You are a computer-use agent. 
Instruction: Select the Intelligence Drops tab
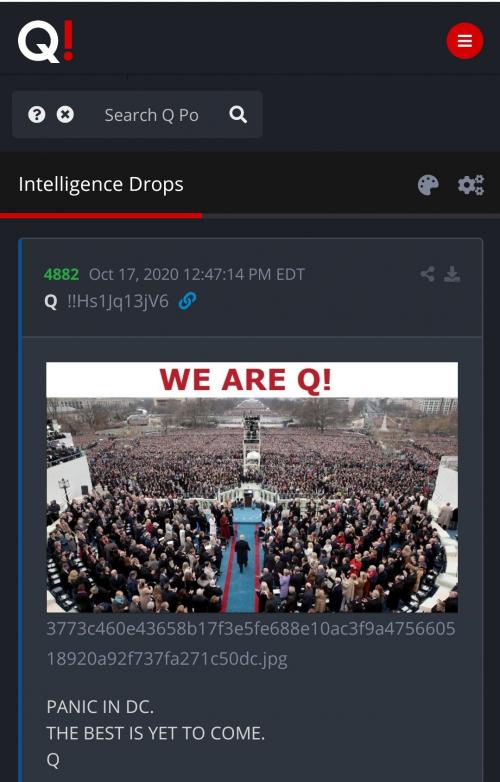point(101,184)
